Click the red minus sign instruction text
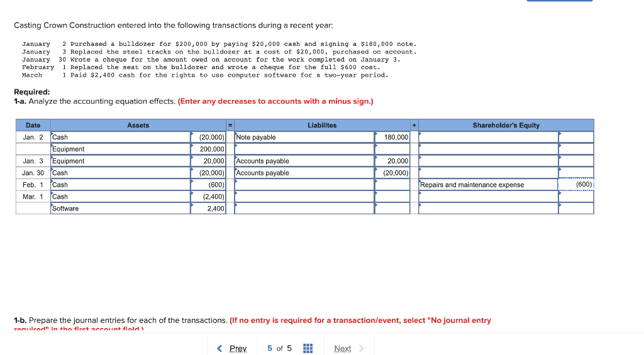The image size is (644, 355). tap(275, 101)
